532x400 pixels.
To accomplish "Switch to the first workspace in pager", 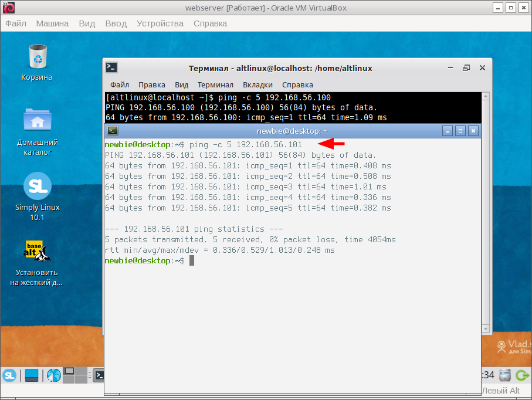I will (x=69, y=371).
